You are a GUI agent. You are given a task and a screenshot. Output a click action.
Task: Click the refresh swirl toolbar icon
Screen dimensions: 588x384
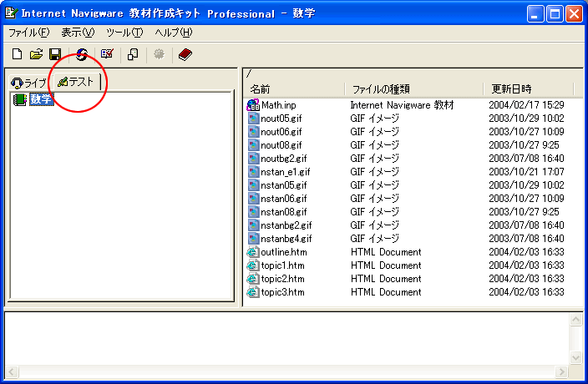[x=82, y=55]
